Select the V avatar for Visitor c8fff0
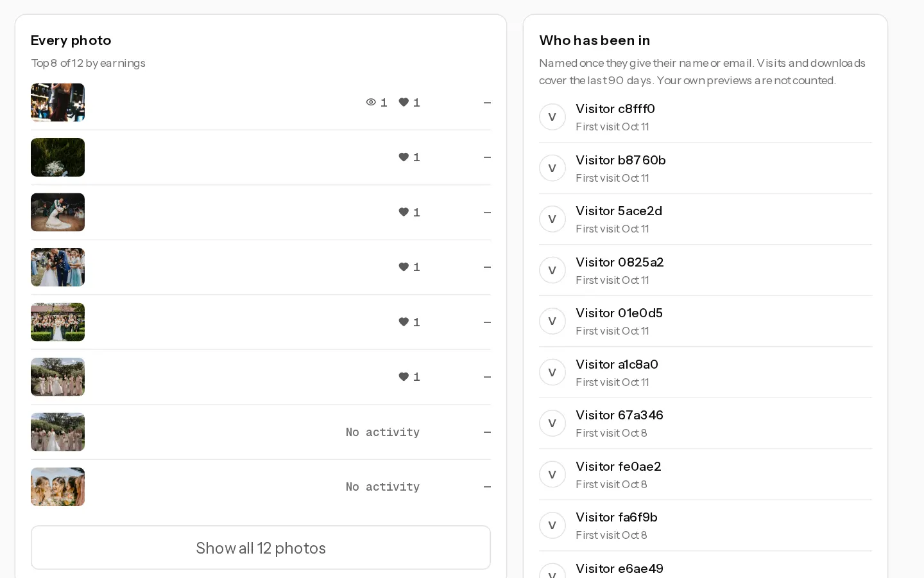The width and height of the screenshot is (924, 578). coord(552,117)
